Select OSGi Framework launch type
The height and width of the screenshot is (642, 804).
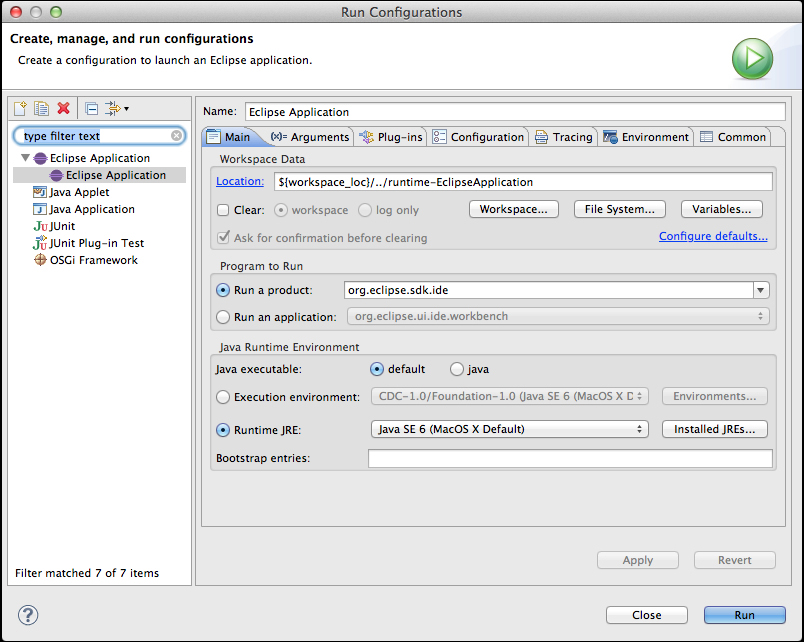click(x=94, y=260)
